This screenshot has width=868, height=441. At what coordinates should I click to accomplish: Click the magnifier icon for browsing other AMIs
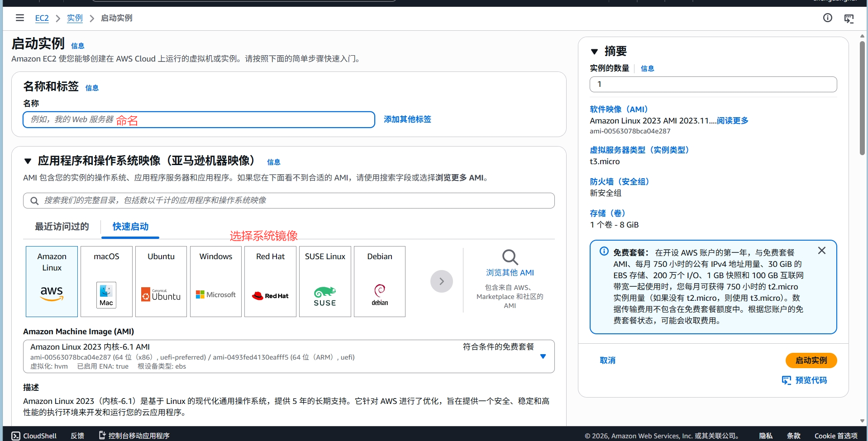[510, 257]
